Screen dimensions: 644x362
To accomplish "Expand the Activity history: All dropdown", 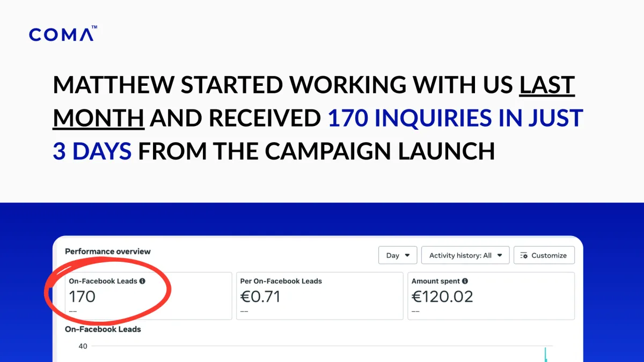I will (465, 255).
